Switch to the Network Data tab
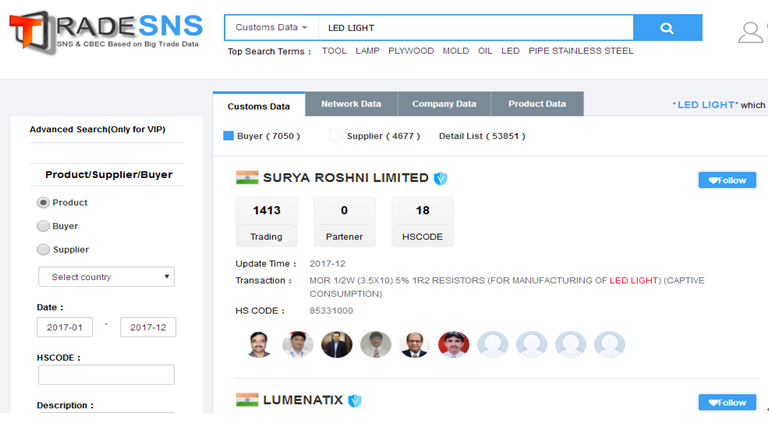This screenshot has width=769, height=421. [x=351, y=104]
